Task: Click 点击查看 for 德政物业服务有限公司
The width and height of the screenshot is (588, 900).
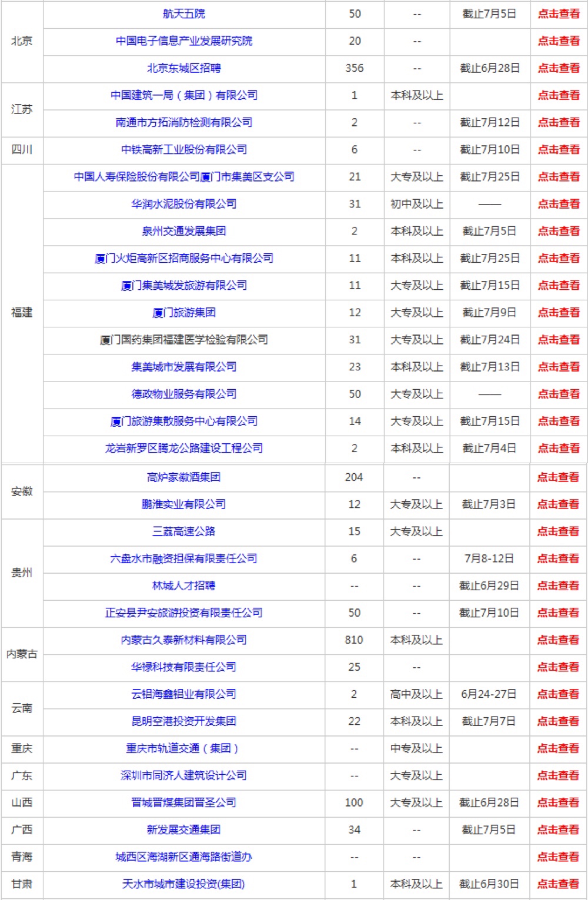Action: click(559, 394)
